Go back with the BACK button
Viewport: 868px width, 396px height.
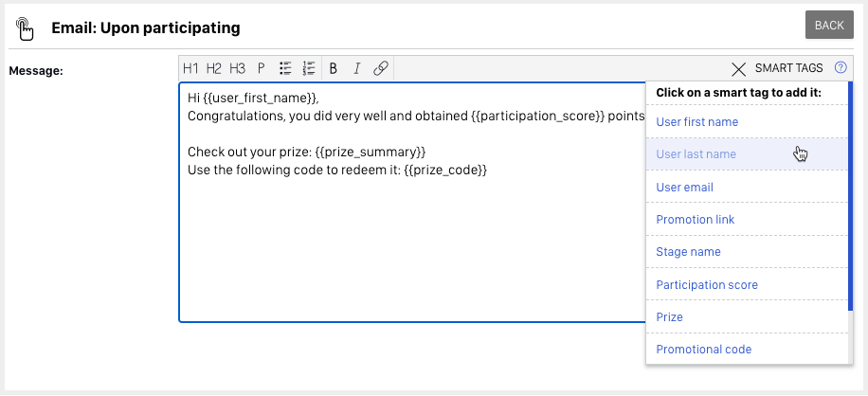[x=828, y=26]
